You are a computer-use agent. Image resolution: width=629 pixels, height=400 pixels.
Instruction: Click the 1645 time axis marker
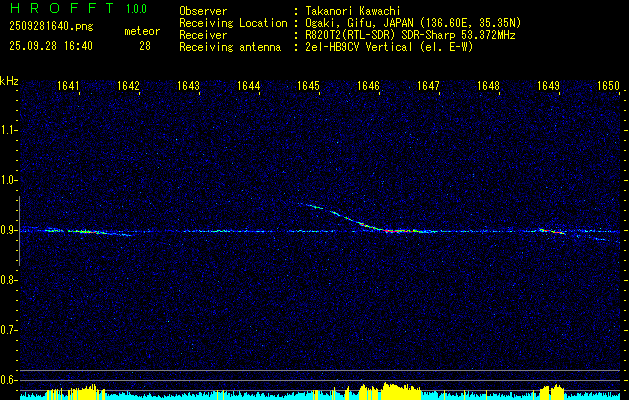click(x=308, y=87)
